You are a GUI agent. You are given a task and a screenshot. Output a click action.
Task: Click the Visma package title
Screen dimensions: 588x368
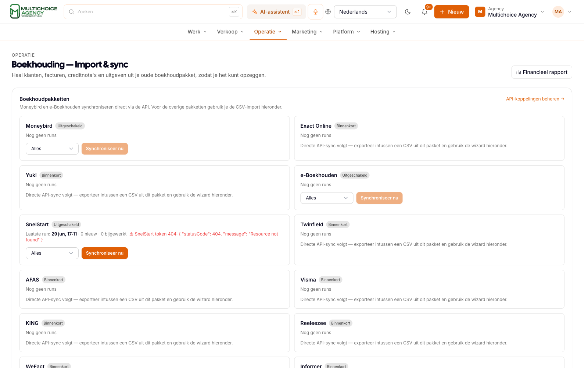click(x=308, y=280)
